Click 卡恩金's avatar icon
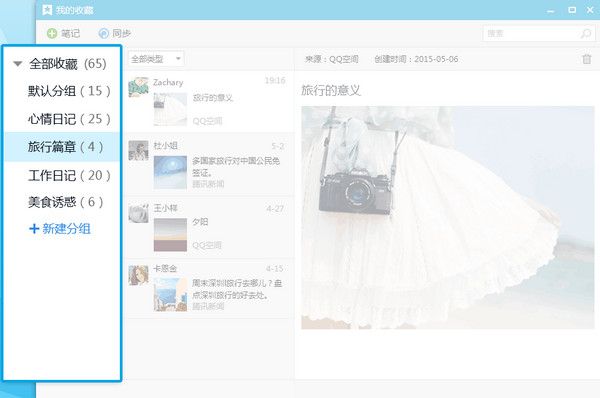 click(139, 275)
